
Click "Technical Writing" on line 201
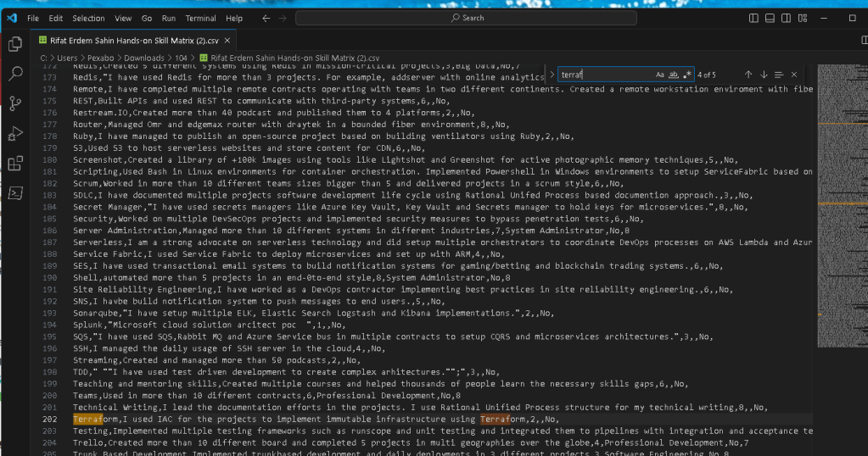(115, 408)
